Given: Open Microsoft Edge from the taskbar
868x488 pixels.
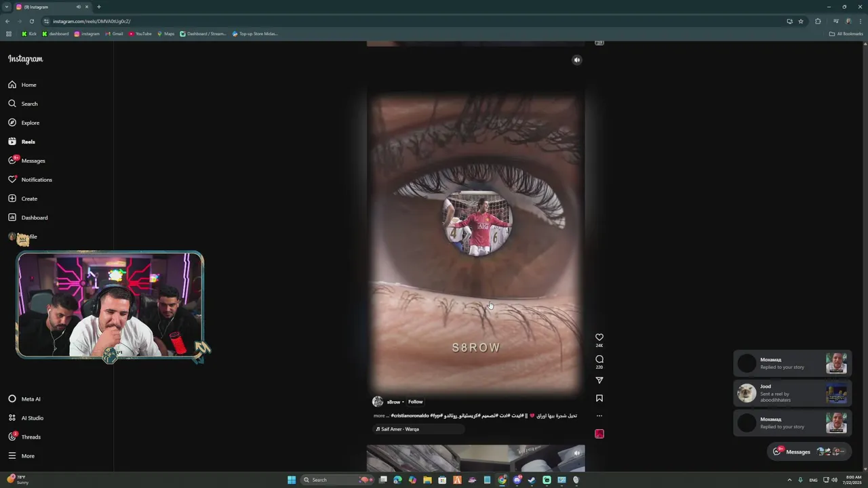Looking at the screenshot, I should pyautogui.click(x=397, y=480).
